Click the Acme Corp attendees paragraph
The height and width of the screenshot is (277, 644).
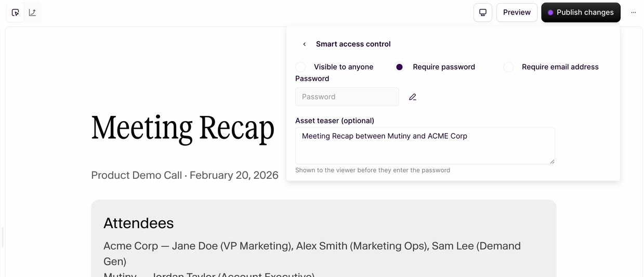pyautogui.click(x=312, y=253)
